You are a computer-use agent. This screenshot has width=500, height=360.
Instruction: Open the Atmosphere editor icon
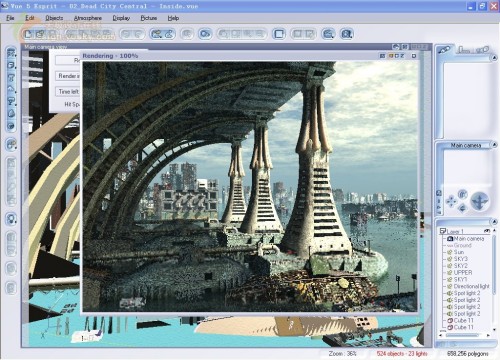[169, 34]
